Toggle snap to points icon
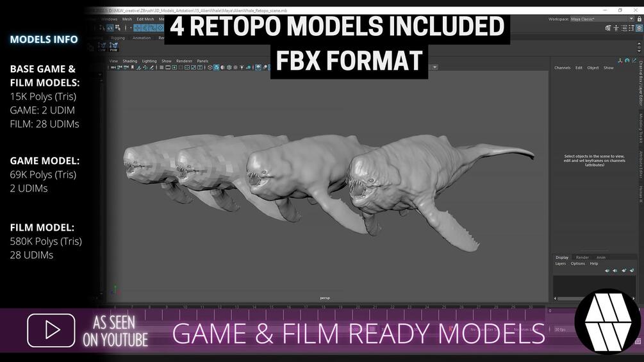Screen dimensions: 644x362 (x=153, y=28)
